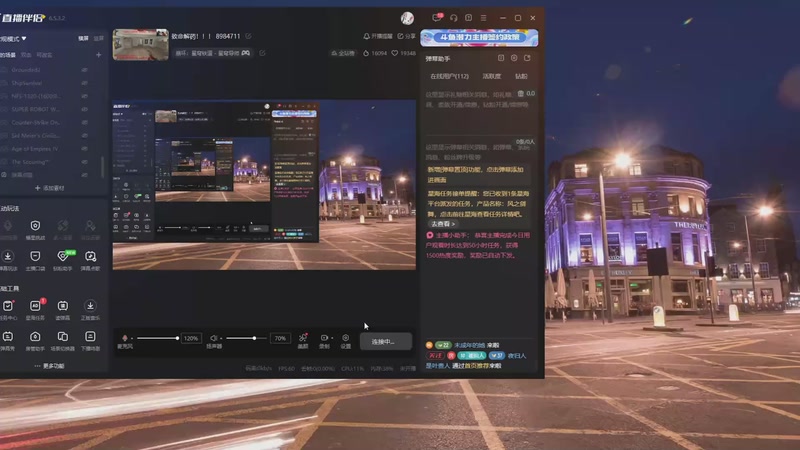
Task: Click the plus icon to add a scene
Action: 98,55
